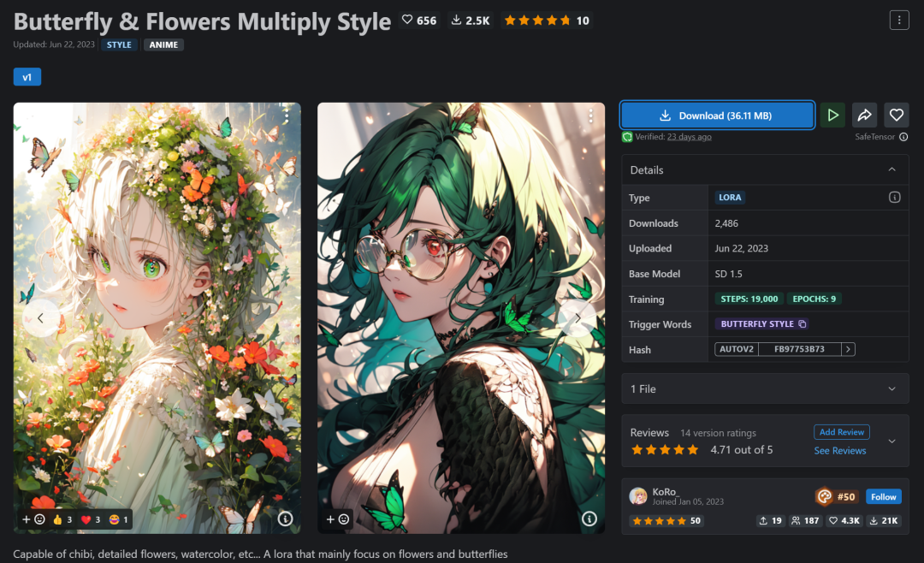Click Add Review button
This screenshot has height=563, width=924.
point(842,432)
